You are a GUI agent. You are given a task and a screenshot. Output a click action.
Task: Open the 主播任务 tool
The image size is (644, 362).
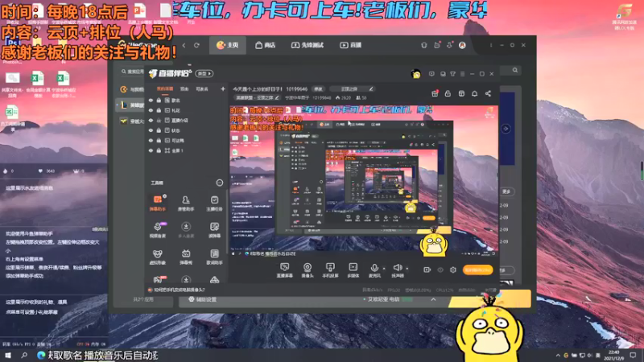click(214, 203)
